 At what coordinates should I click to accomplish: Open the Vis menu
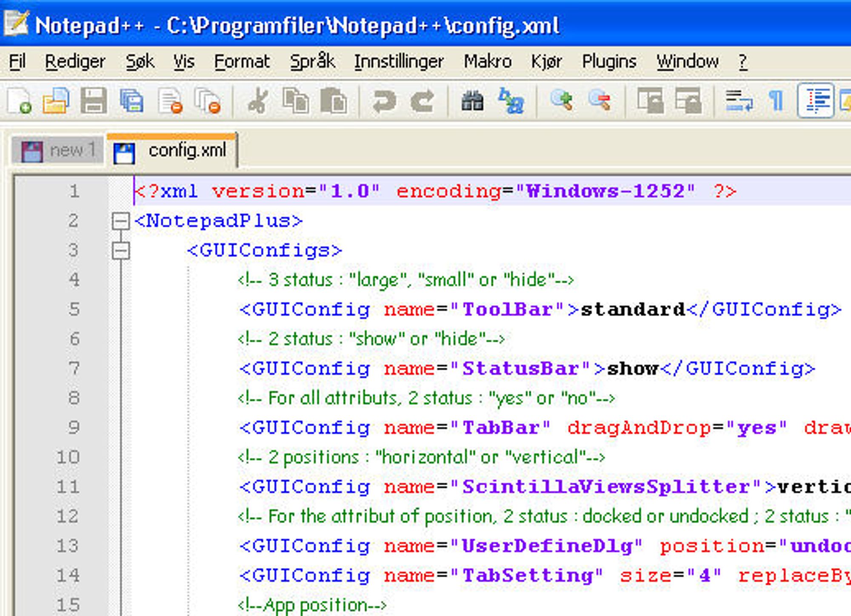(x=184, y=62)
